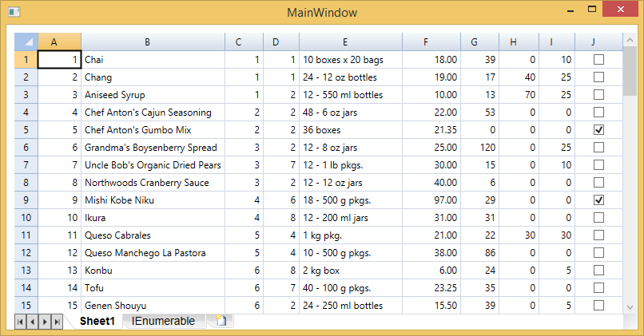The height and width of the screenshot is (336, 644).
Task: Uncheck the Mishi Kobe Niku checkbox
Action: pyautogui.click(x=598, y=200)
